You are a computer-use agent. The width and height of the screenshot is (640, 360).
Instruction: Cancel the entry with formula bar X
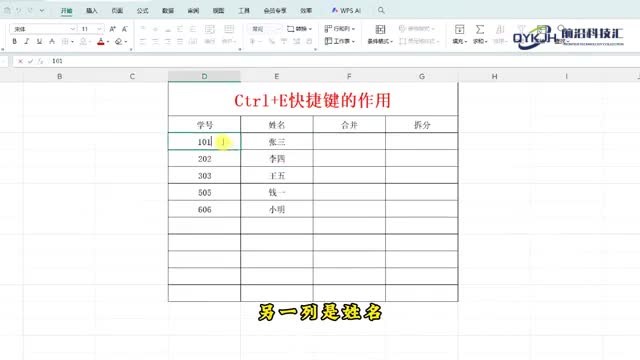(x=20, y=61)
